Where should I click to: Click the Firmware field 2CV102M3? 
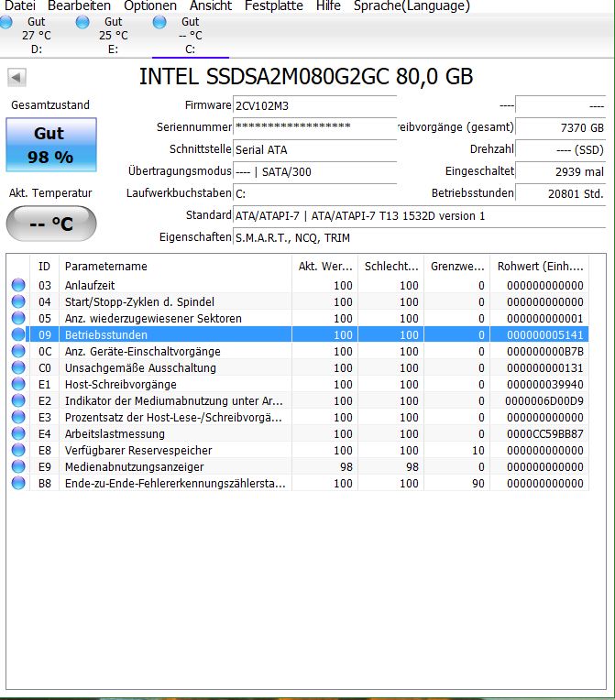315,105
